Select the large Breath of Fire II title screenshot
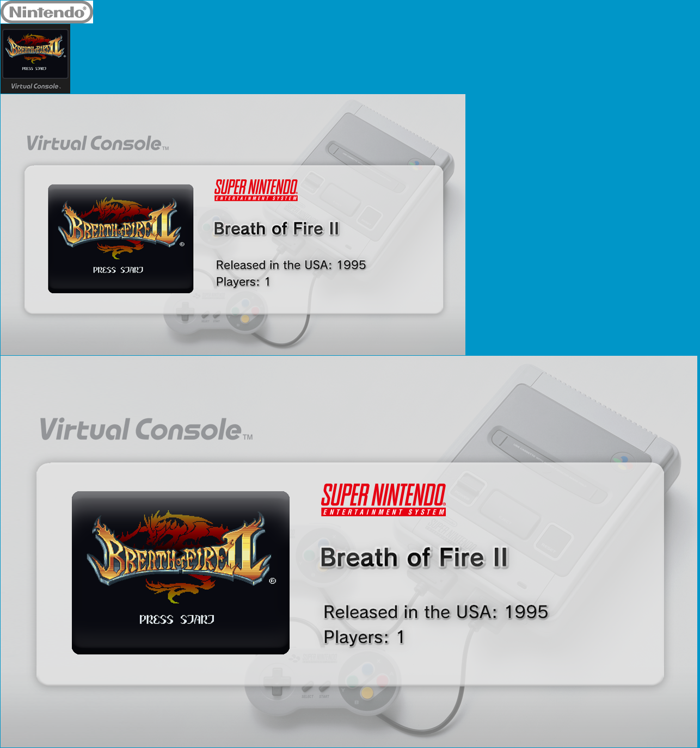Screen dimensions: 700x748 (x=181, y=573)
